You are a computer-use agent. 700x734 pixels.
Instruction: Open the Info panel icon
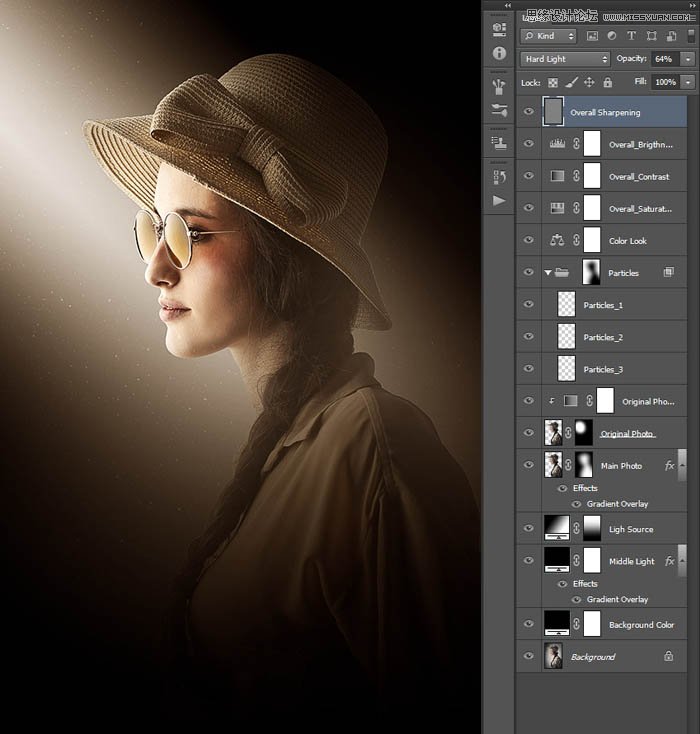[499, 53]
